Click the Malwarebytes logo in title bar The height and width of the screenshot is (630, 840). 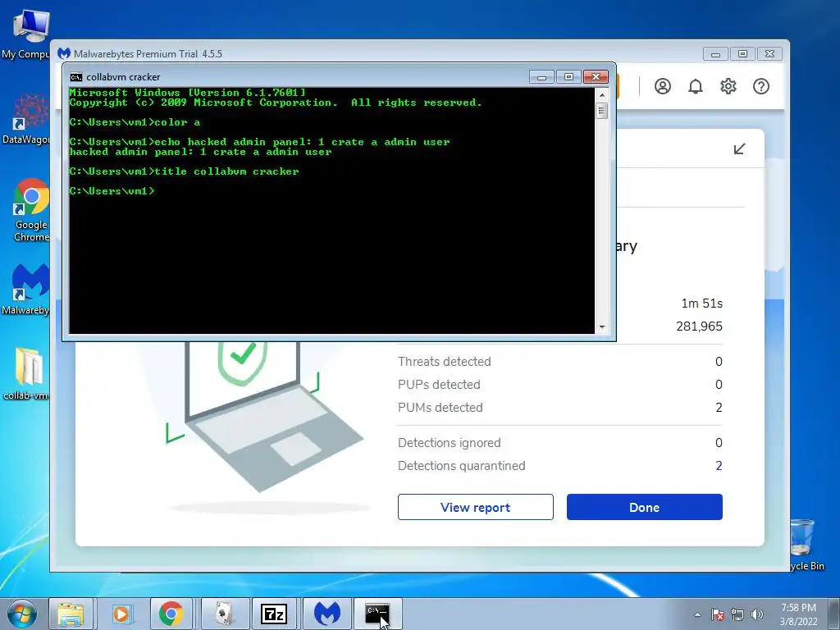pyautogui.click(x=64, y=53)
